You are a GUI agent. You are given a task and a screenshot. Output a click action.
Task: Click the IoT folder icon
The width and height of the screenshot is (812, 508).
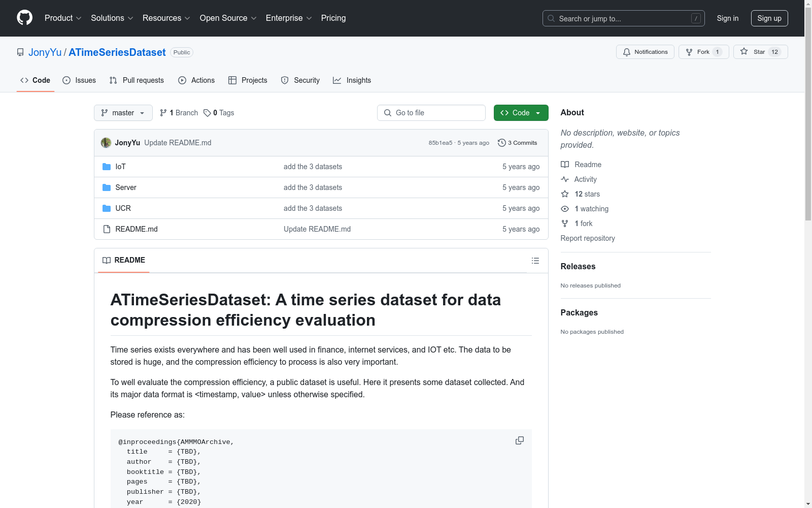107,167
